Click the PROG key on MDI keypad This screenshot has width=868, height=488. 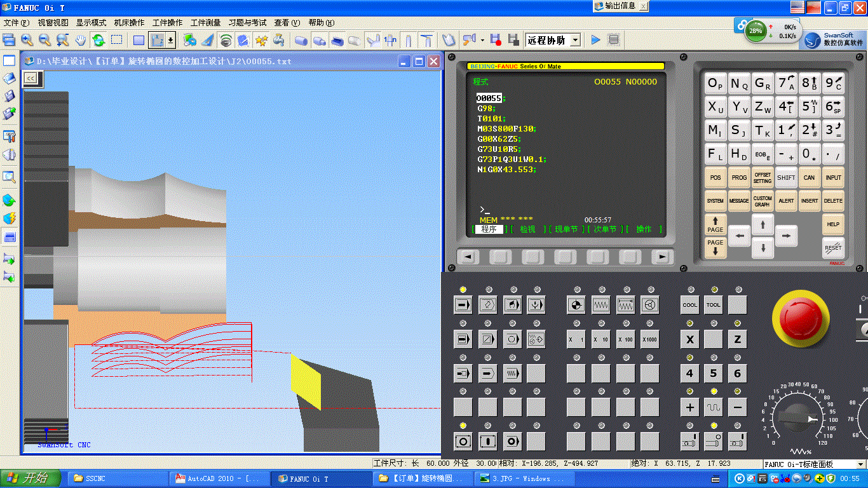point(739,178)
